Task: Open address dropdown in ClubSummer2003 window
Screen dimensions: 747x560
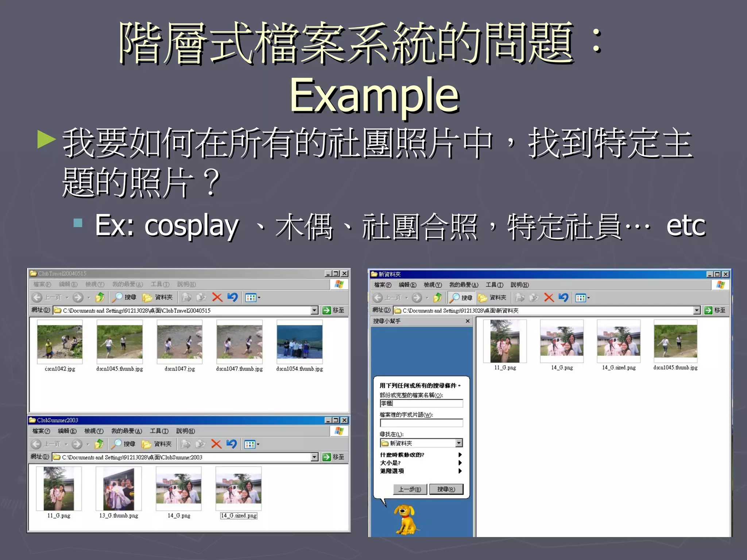Action: click(314, 457)
